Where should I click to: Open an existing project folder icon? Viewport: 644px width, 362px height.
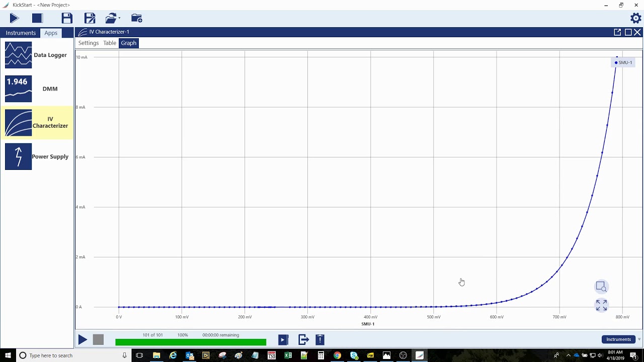pyautogui.click(x=111, y=19)
